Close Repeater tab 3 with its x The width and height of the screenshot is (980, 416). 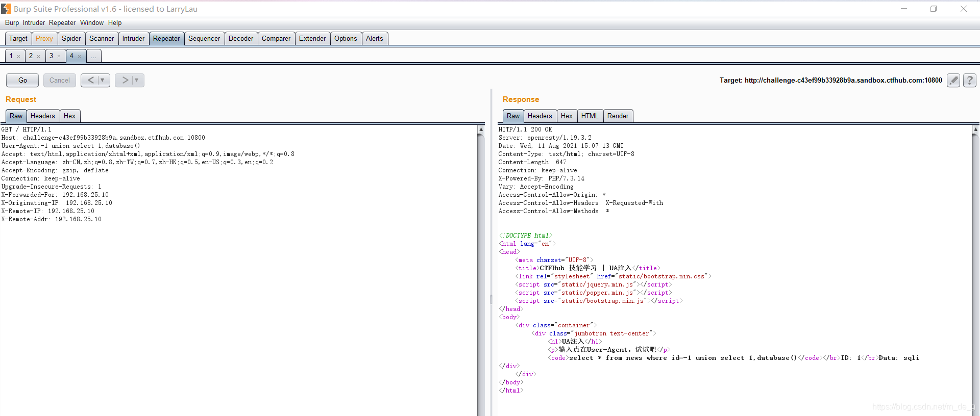[x=59, y=56]
